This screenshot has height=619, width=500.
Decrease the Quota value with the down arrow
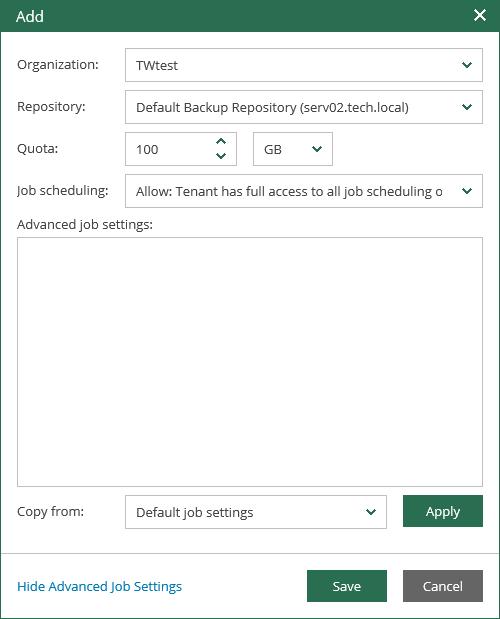tap(221, 156)
